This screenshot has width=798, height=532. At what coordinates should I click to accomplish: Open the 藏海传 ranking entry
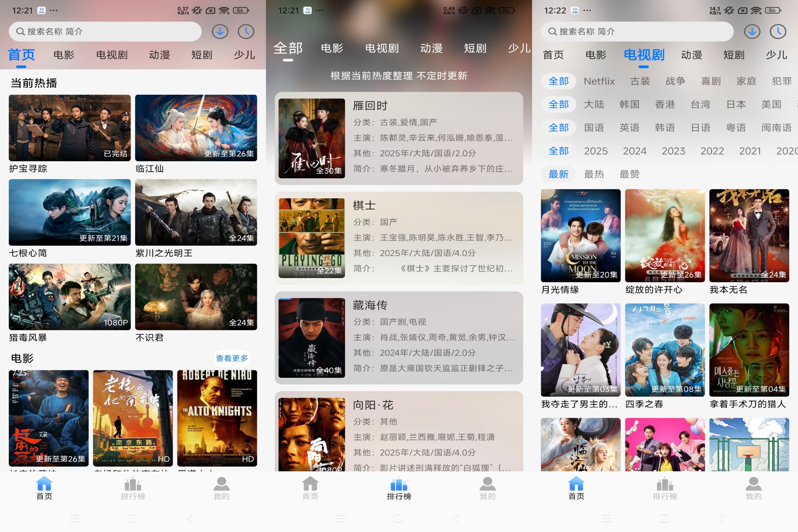[399, 337]
